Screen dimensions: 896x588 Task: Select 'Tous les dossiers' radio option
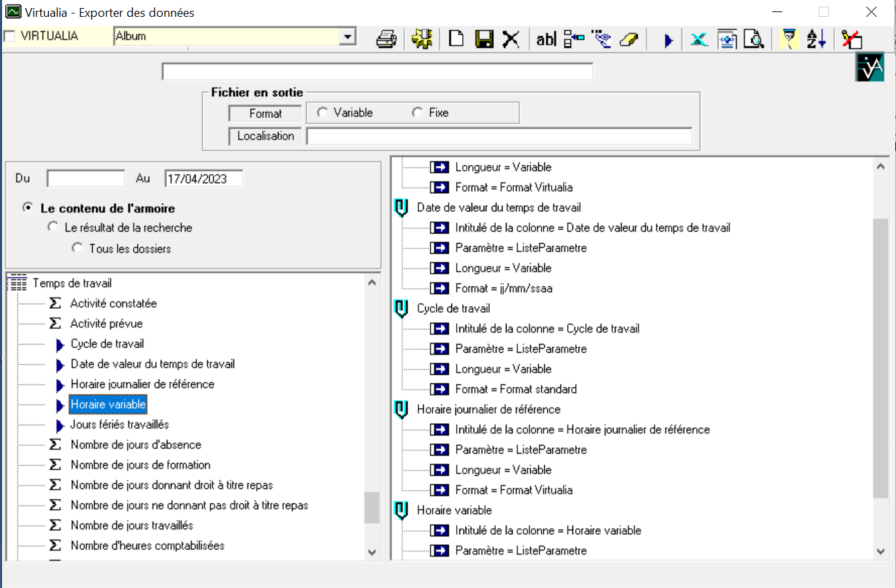[x=77, y=248]
